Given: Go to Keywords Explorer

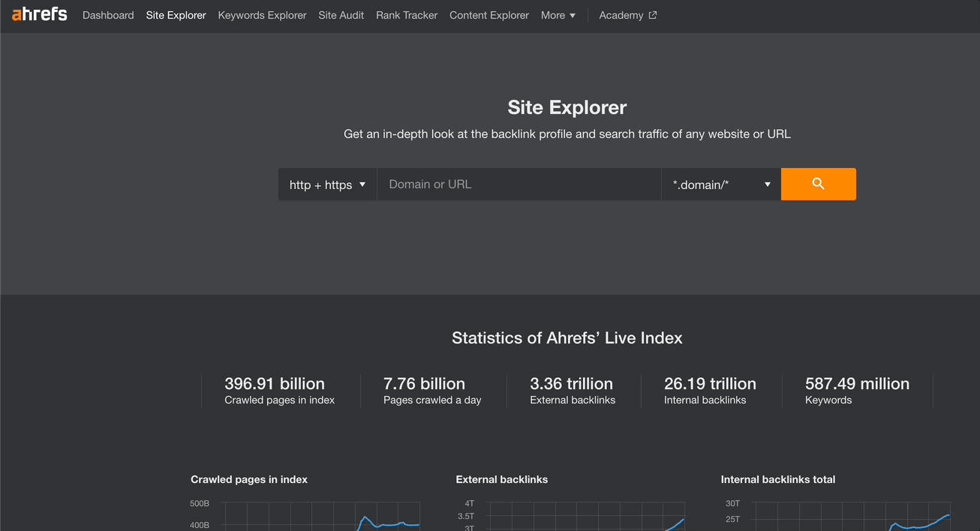Looking at the screenshot, I should point(262,15).
